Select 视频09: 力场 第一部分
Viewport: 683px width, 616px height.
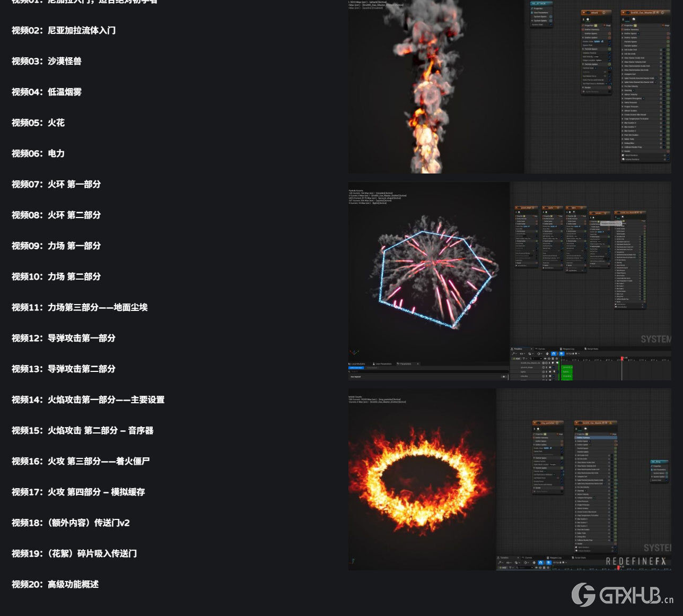tap(56, 246)
